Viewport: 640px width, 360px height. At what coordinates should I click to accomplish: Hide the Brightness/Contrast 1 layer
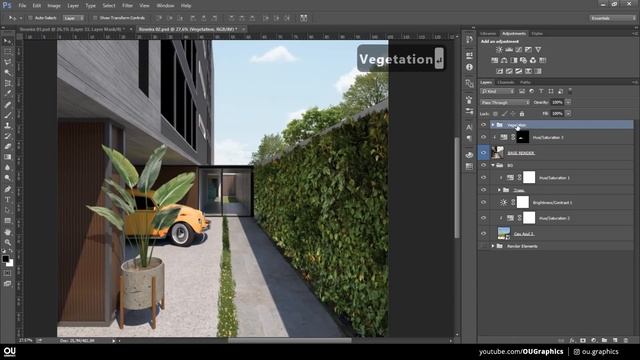click(x=483, y=202)
